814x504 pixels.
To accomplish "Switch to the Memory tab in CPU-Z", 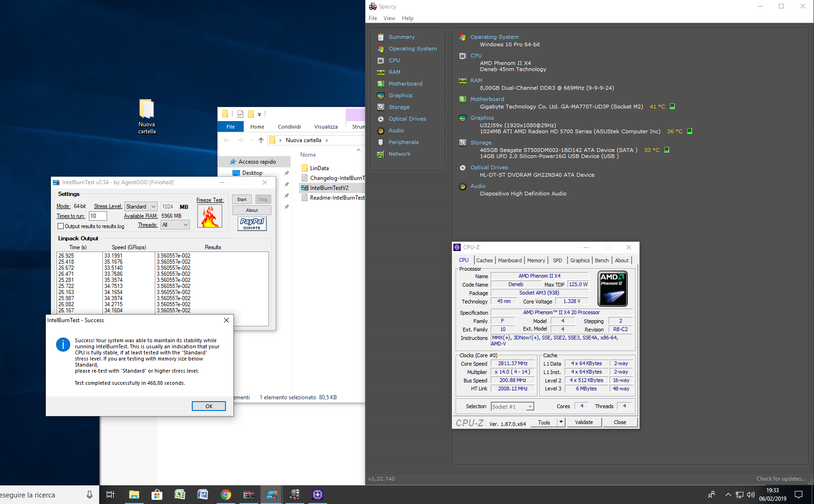I will [536, 260].
